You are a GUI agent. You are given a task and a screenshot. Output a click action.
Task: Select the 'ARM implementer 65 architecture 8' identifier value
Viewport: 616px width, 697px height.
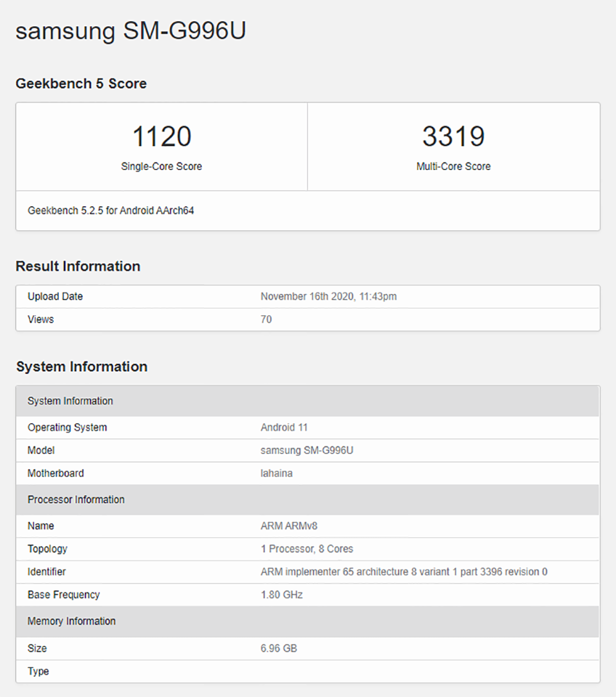(x=404, y=571)
